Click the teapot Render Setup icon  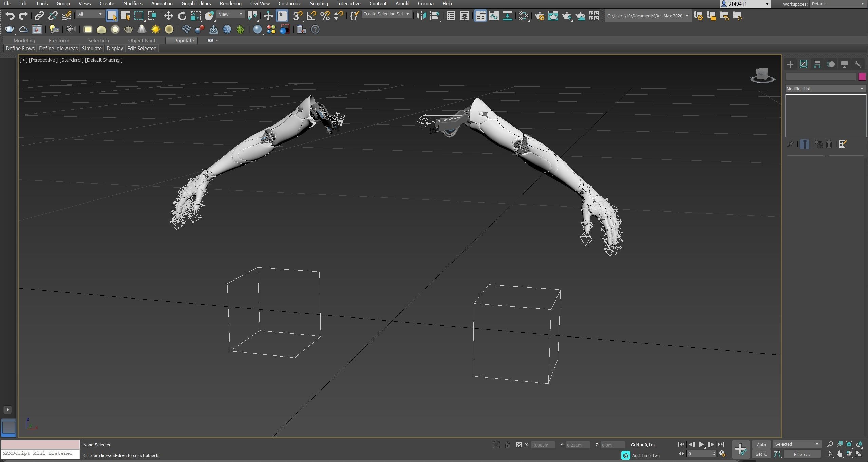pyautogui.click(x=539, y=16)
